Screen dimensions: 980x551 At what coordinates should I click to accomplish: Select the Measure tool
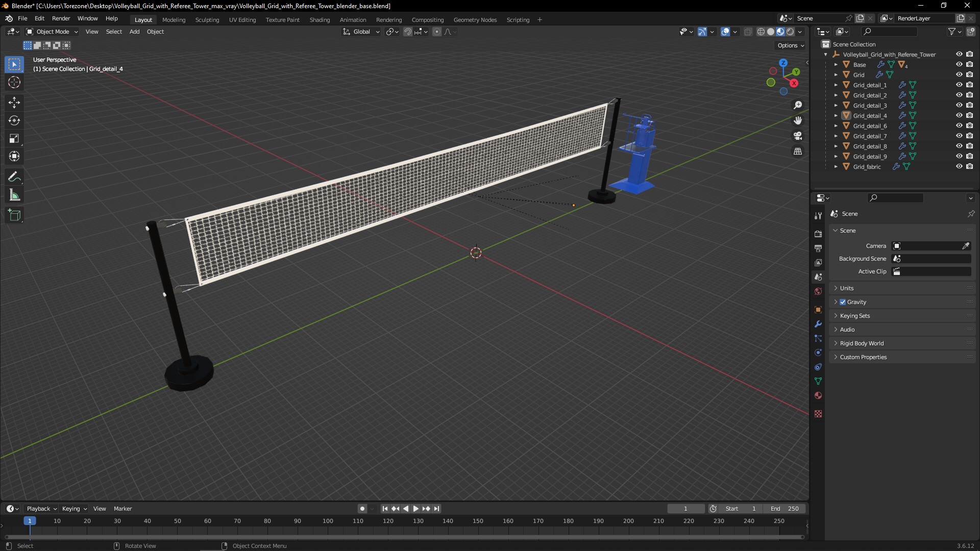[x=14, y=195]
